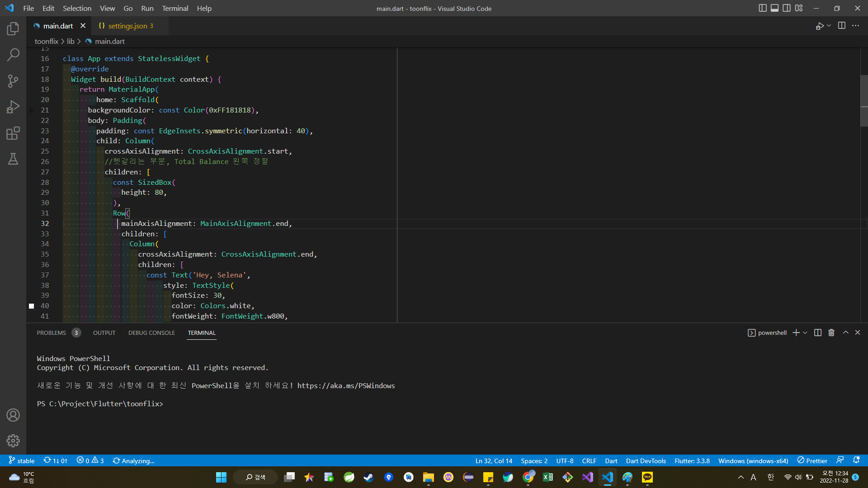This screenshot has width=868, height=488.
Task: Open the Search view in the activity bar
Action: [x=13, y=55]
